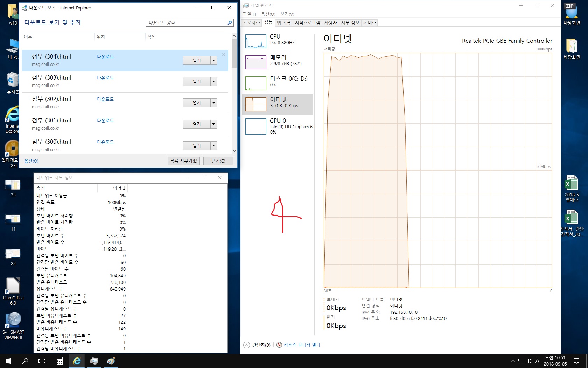This screenshot has height=368, width=588.
Task: Open the 내 PC desktop icon
Action: (x=13, y=49)
